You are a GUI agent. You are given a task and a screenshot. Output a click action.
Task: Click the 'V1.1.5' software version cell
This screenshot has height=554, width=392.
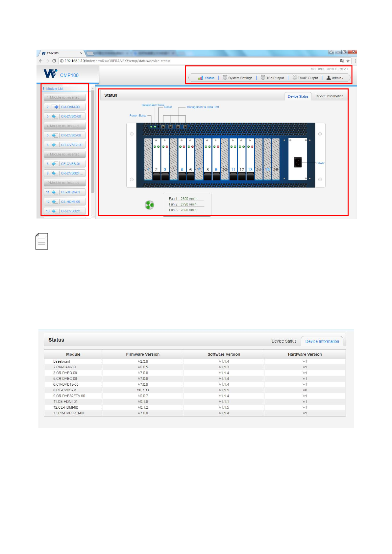click(x=224, y=407)
